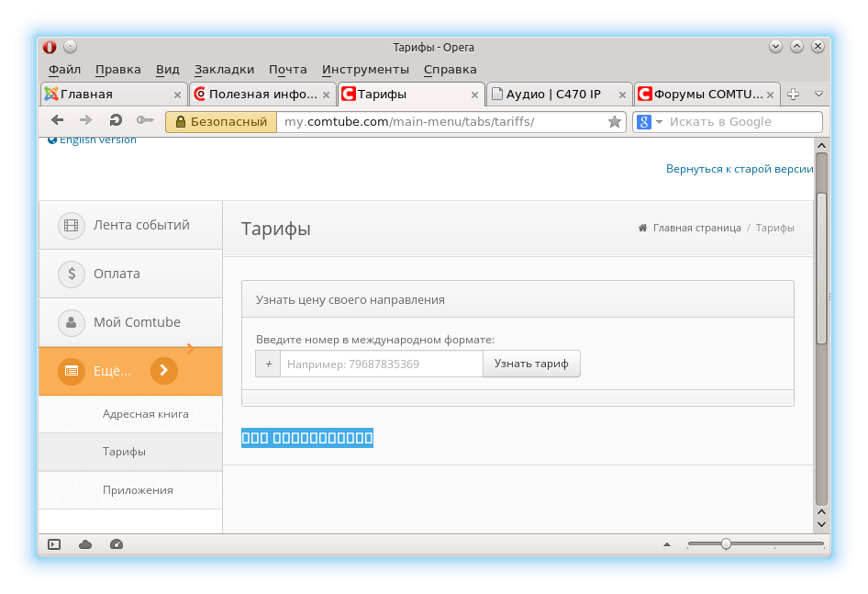Click the scrollbar up arrow
The height and width of the screenshot is (594, 868).
pyautogui.click(x=821, y=145)
